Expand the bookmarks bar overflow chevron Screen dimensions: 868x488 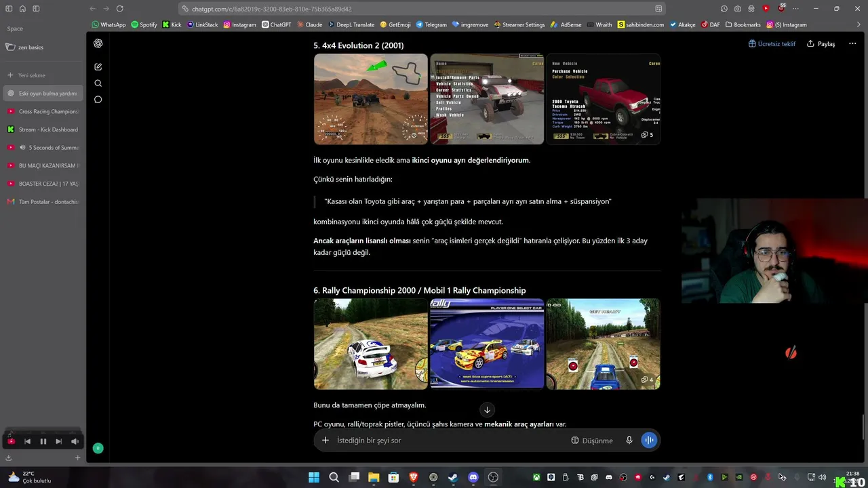click(x=859, y=24)
